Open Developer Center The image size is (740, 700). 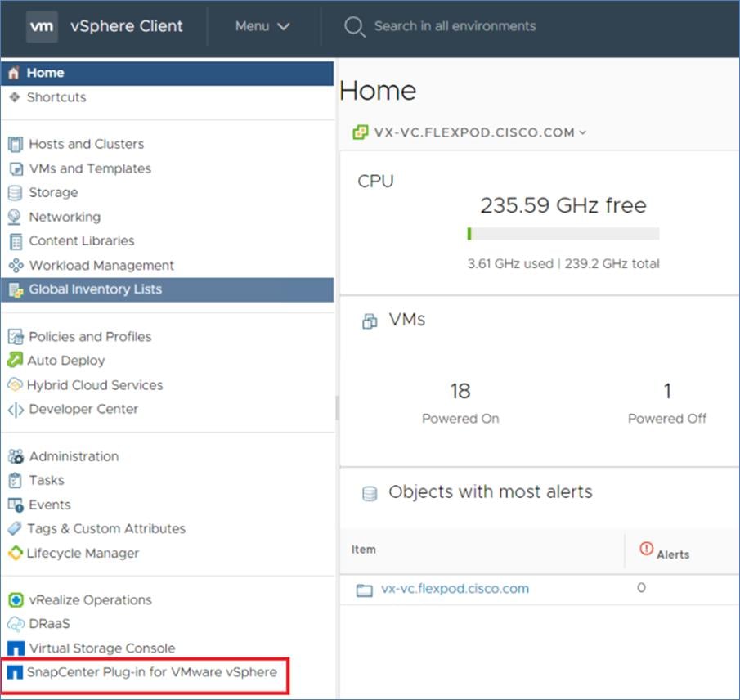[x=83, y=409]
